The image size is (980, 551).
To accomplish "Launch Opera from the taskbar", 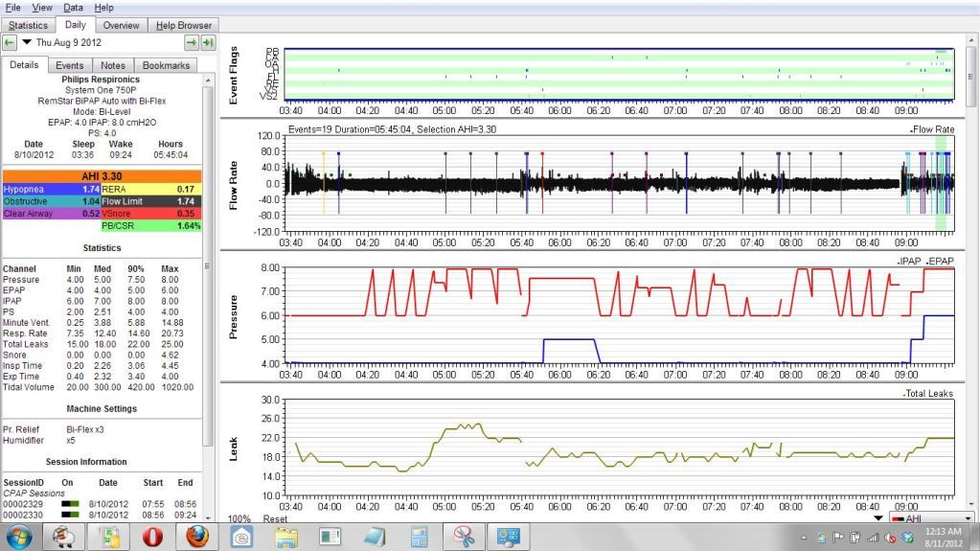I will point(152,538).
